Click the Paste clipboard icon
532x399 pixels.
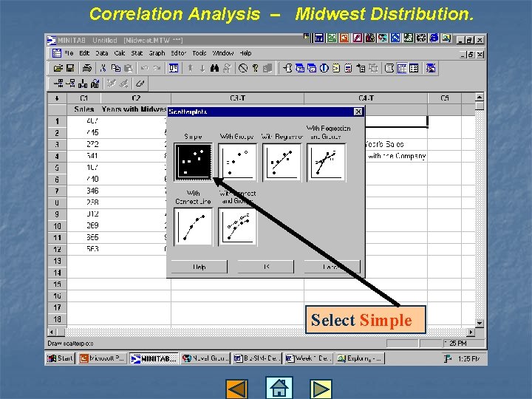click(129, 68)
